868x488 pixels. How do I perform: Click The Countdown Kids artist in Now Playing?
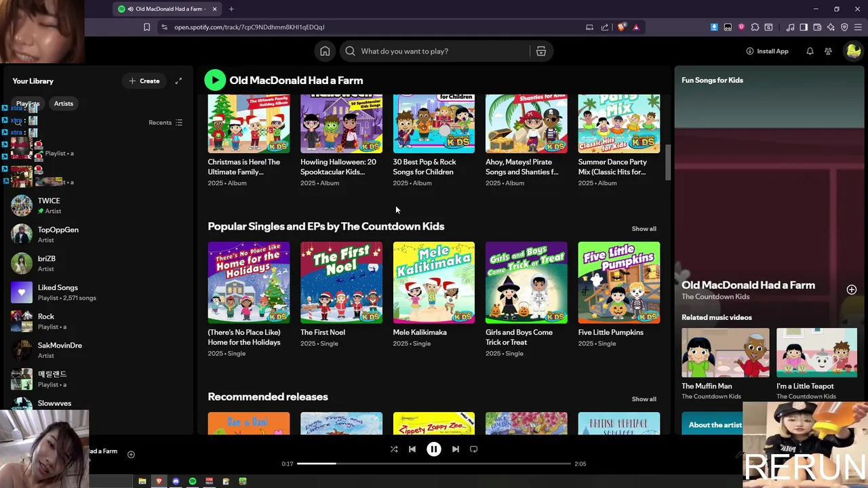[715, 297]
